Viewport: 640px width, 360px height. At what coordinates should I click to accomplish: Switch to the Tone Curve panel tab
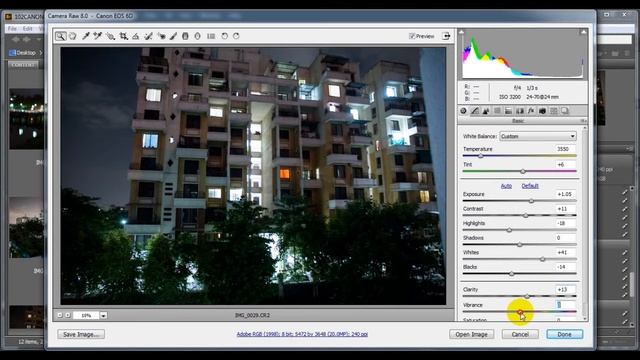(x=475, y=111)
